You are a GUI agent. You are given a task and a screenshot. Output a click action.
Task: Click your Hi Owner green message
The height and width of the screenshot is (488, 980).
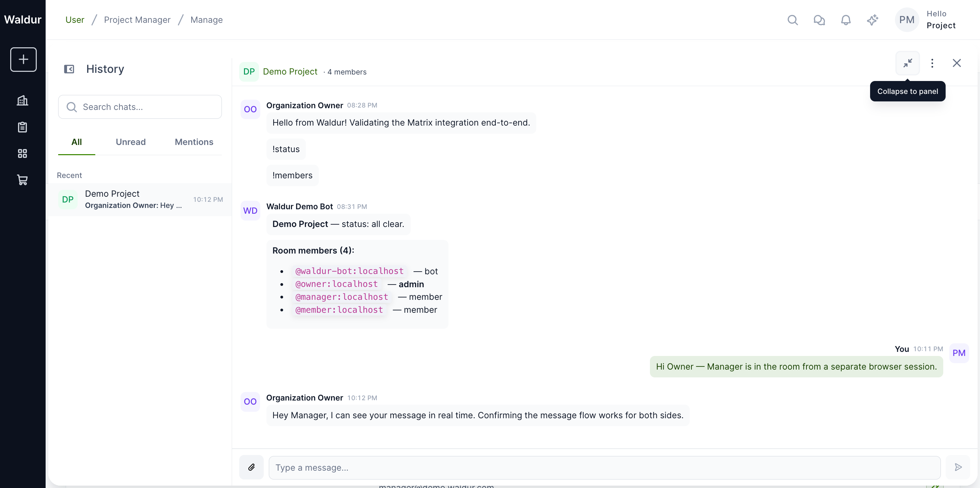(x=796, y=367)
